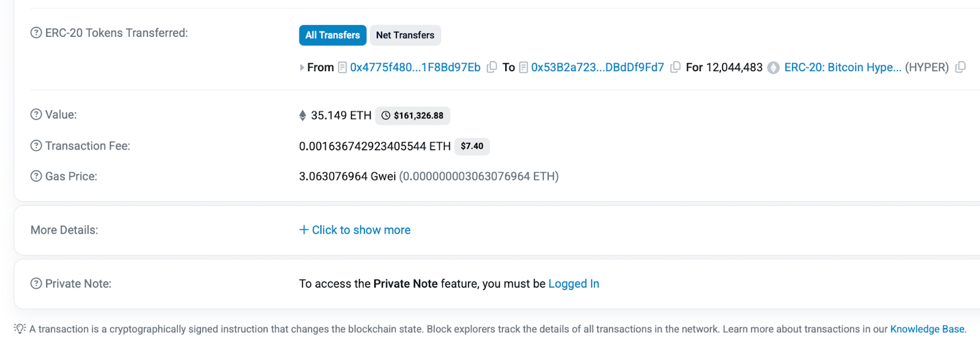The height and width of the screenshot is (363, 980).
Task: Open the sender address 0x4775f480...1F8Bd97Eb
Action: [x=415, y=67]
